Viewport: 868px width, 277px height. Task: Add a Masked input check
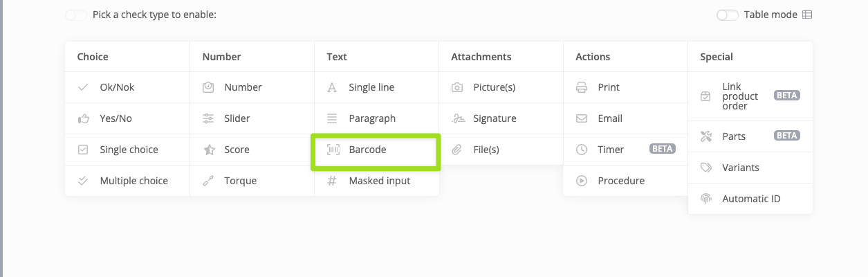(x=379, y=181)
